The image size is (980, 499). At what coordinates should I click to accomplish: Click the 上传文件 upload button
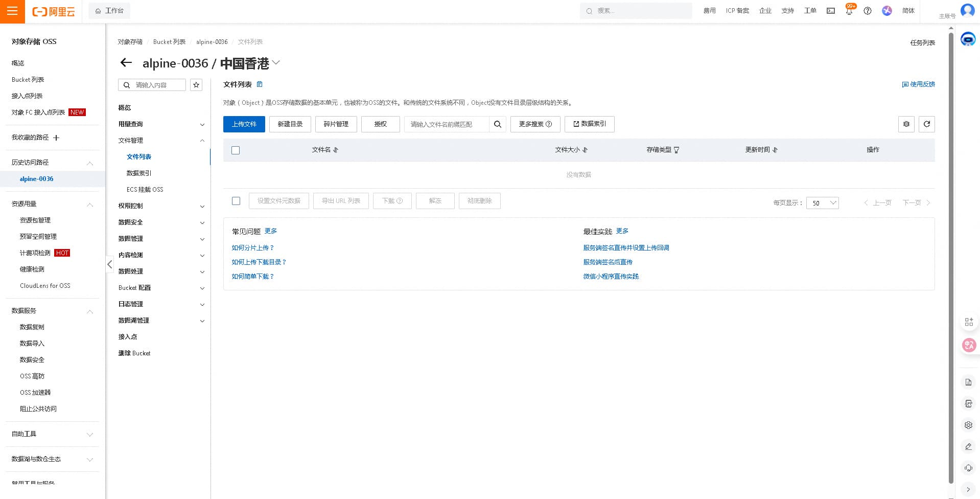point(244,124)
